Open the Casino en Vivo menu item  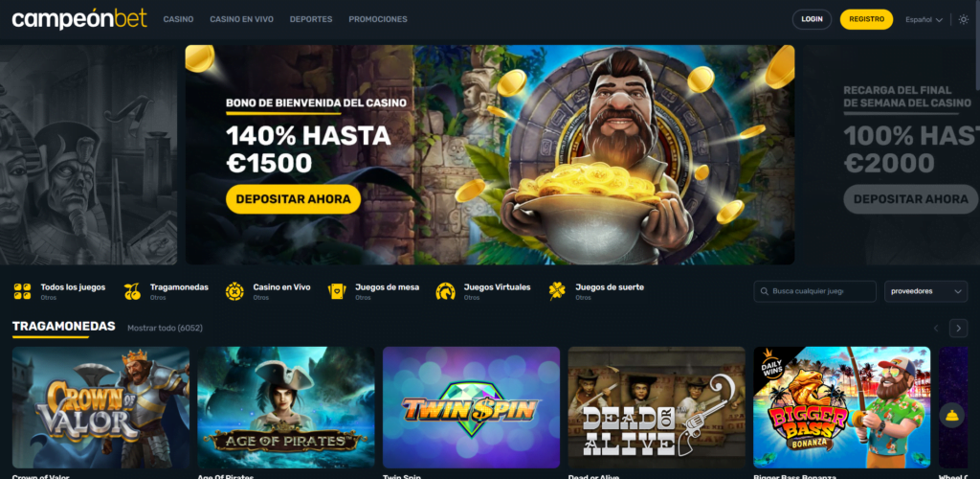(x=241, y=19)
